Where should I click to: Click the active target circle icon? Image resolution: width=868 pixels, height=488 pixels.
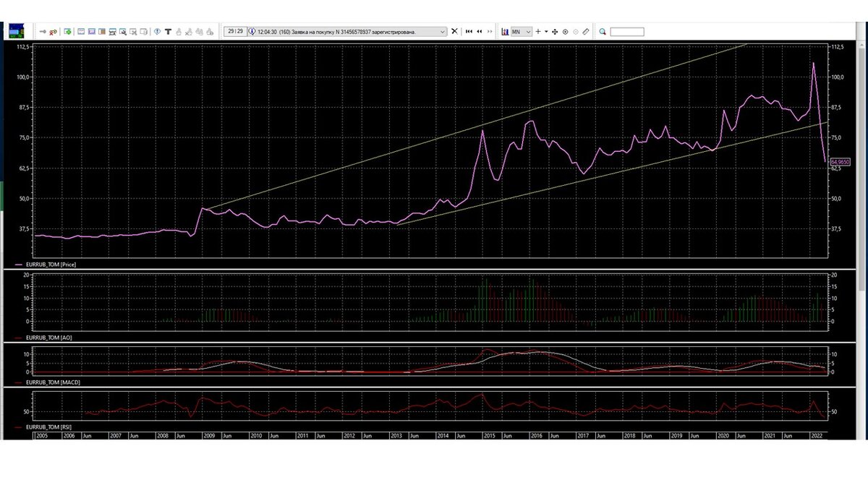(565, 32)
